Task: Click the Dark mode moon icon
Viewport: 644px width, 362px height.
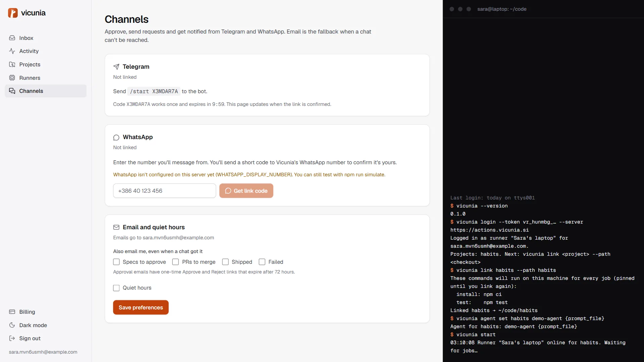Action: pos(12,325)
